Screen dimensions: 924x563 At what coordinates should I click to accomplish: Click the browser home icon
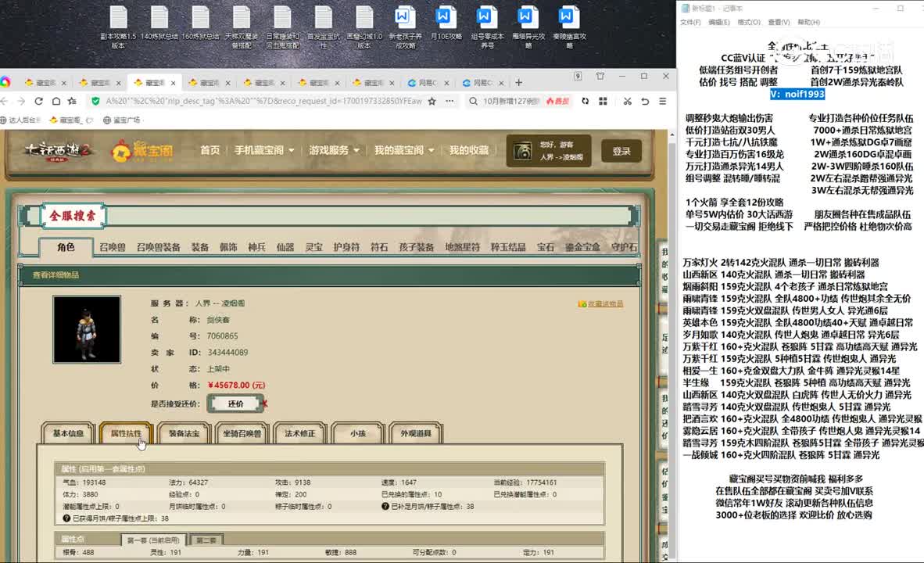(56, 102)
